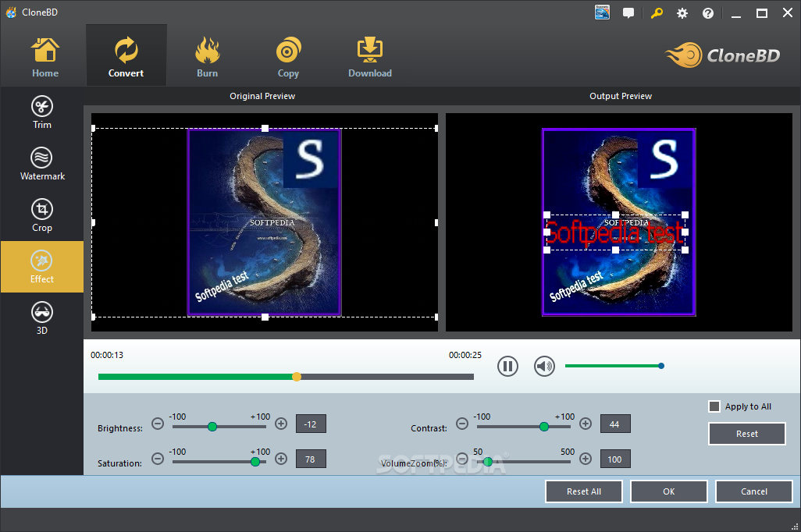Click the Brightness slider handle

pos(212,427)
